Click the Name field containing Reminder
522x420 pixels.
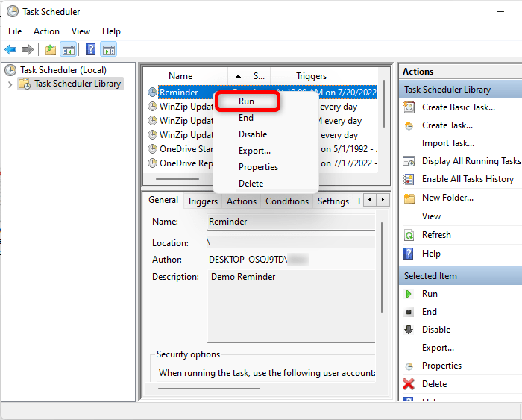point(291,222)
